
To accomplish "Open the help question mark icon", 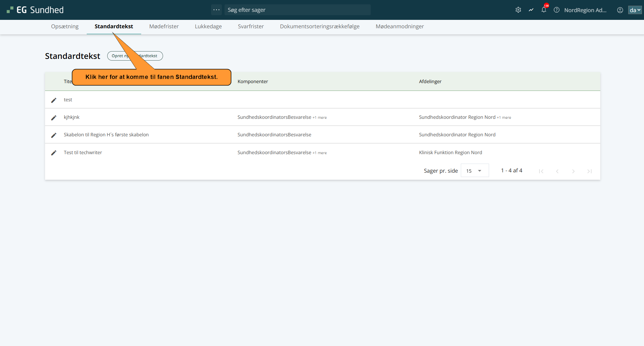I will point(556,10).
